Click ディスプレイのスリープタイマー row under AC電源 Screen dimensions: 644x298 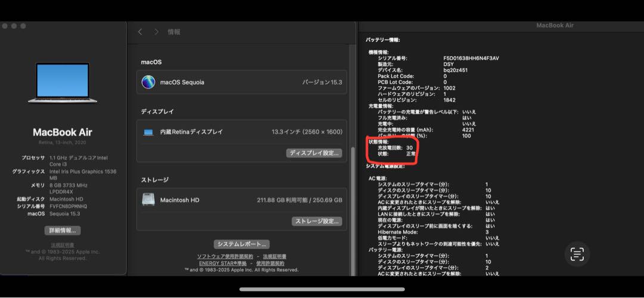click(434, 196)
